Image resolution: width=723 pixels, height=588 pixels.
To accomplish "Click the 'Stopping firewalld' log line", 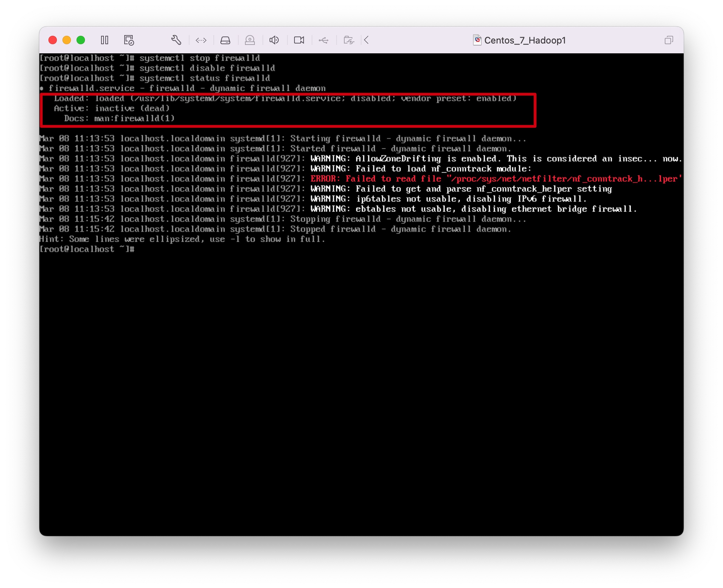I will [283, 219].
